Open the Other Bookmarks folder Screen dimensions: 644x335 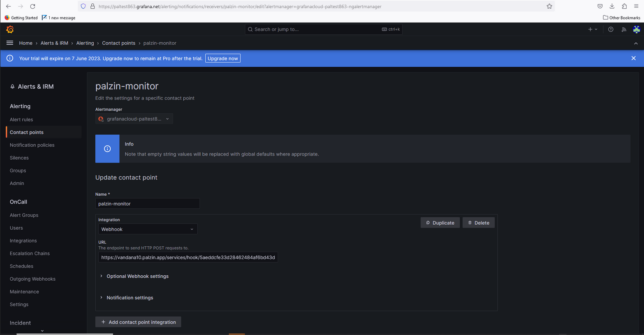pyautogui.click(x=622, y=18)
